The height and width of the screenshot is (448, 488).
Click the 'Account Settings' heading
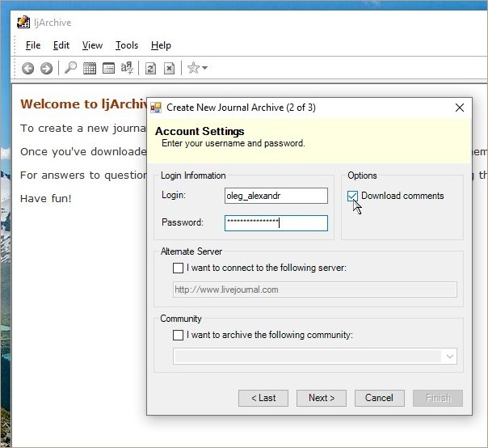click(200, 131)
